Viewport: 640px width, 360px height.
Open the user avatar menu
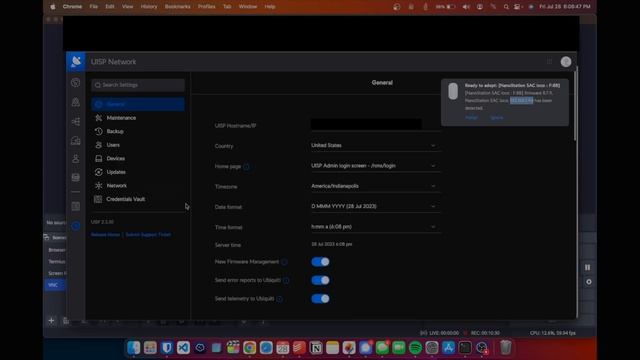coord(566,62)
